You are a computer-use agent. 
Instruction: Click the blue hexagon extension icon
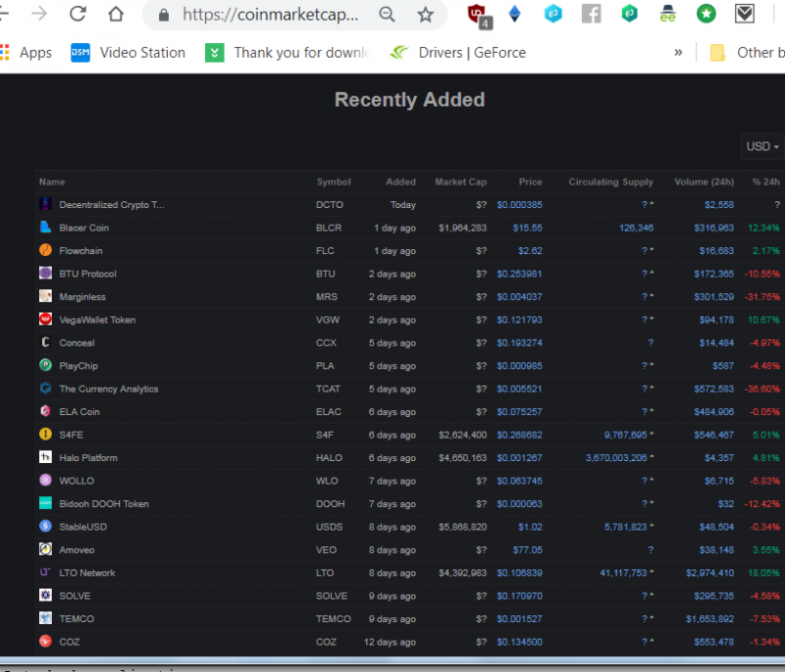tap(552, 14)
